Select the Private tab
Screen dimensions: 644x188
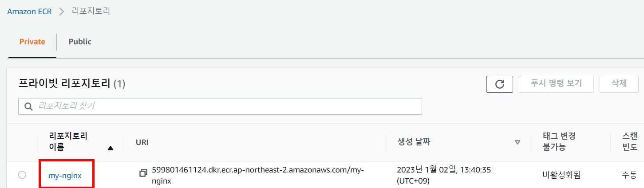[x=32, y=42]
